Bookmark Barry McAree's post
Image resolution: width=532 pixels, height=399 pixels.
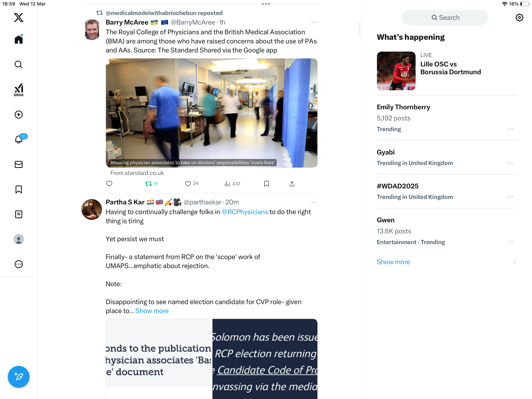(x=266, y=184)
